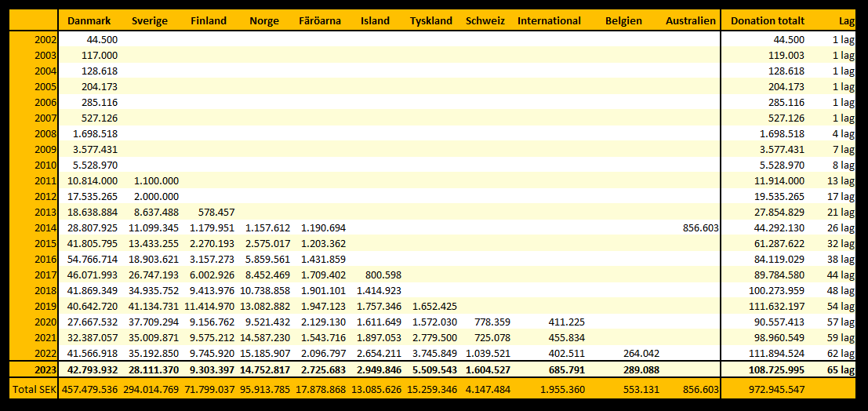Click grand total 972.945.547
868x411 pixels.
777,389
